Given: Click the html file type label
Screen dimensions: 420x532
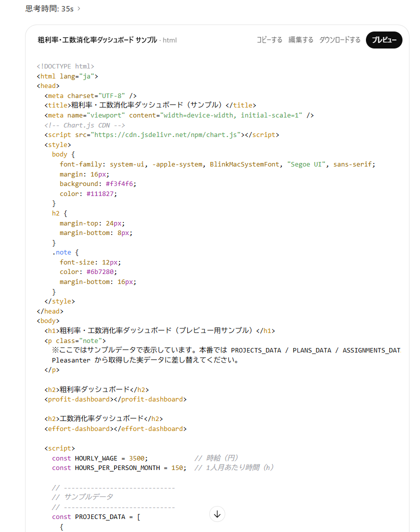Looking at the screenshot, I should pyautogui.click(x=170, y=40).
